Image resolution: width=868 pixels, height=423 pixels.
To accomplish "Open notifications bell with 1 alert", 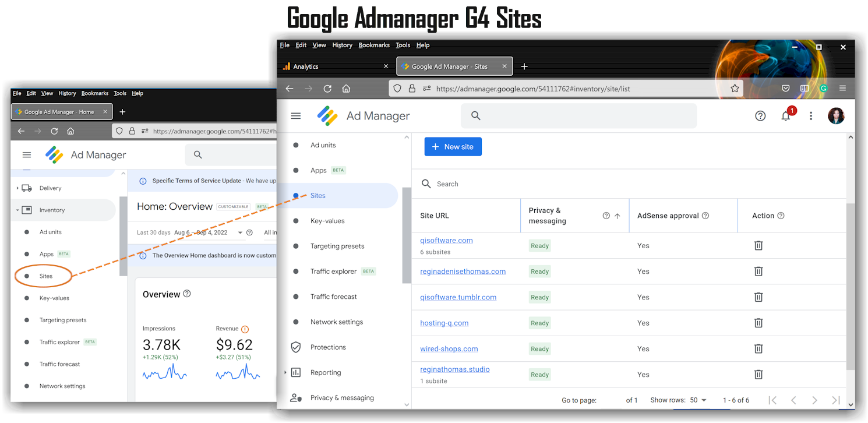I will pos(786,115).
